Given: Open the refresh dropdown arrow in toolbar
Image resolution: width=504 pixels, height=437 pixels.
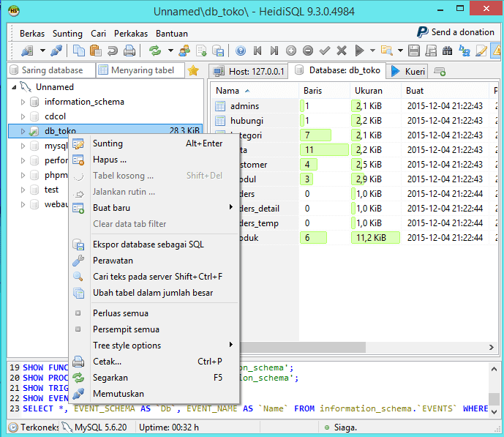Looking at the screenshot, I should click(170, 51).
